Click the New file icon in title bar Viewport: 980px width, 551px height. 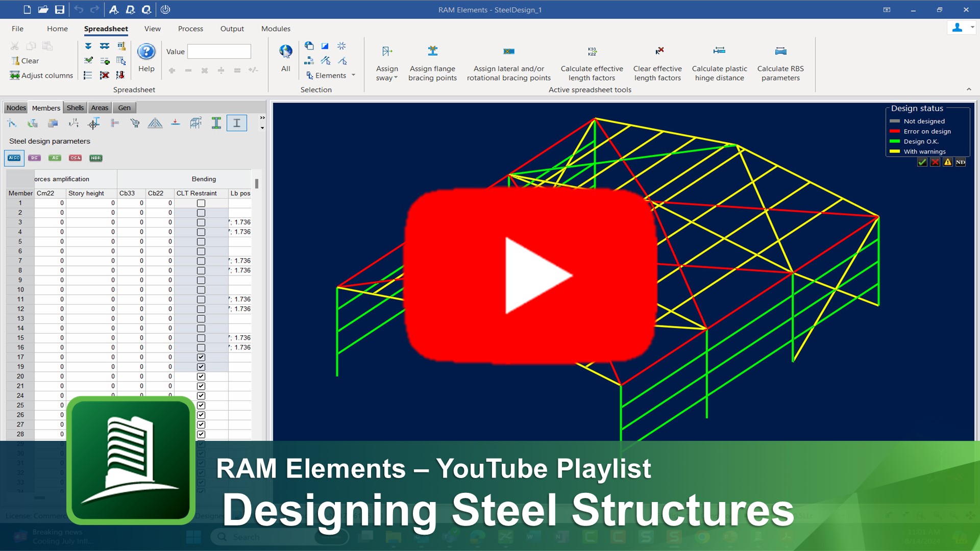click(27, 9)
